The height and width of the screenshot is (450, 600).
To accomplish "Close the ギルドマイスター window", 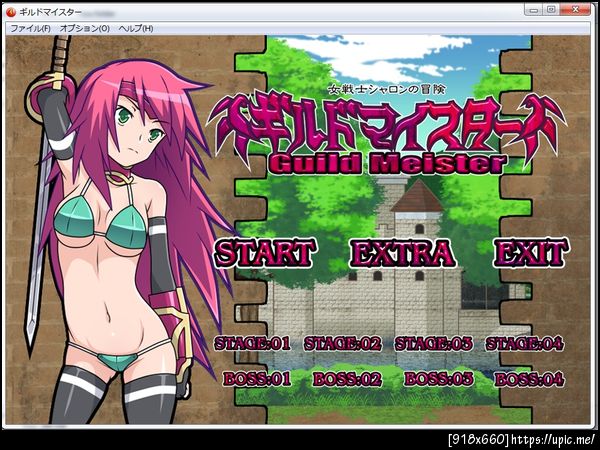I will click(576, 10).
